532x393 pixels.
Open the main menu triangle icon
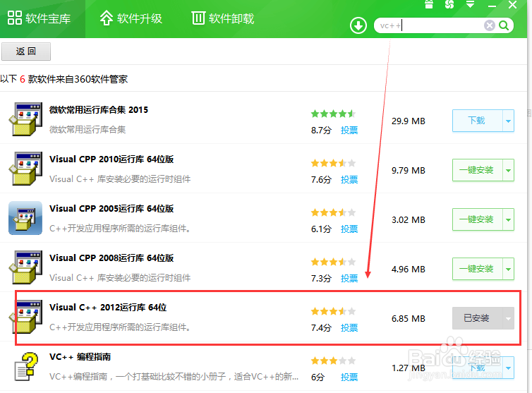pos(470,4)
